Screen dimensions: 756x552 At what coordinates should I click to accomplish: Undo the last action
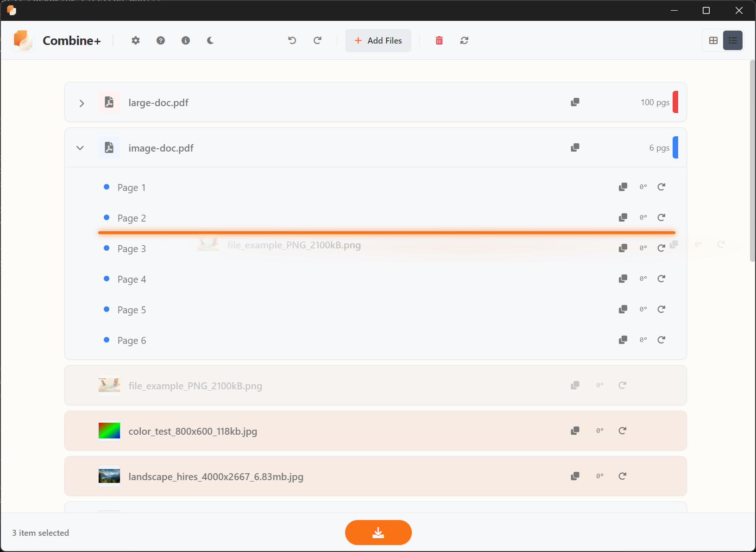click(x=292, y=40)
